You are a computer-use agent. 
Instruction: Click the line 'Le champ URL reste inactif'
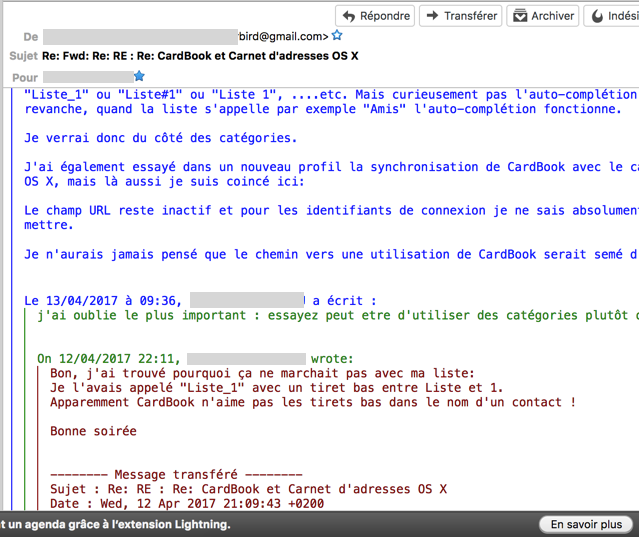(331, 211)
